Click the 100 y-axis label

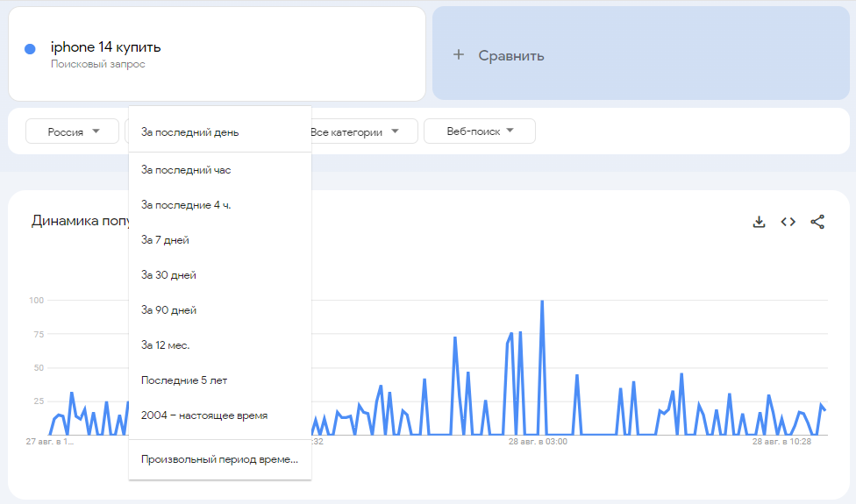pos(37,300)
